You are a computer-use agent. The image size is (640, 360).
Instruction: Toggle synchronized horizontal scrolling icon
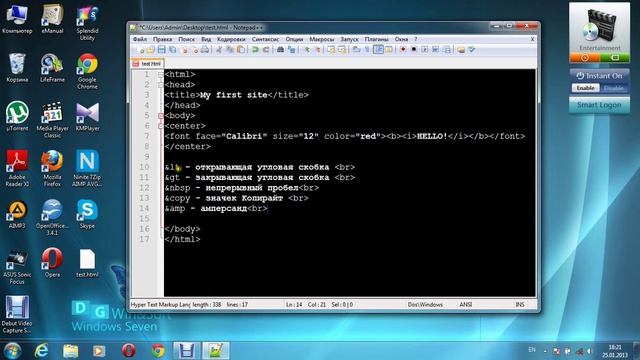pos(342,49)
